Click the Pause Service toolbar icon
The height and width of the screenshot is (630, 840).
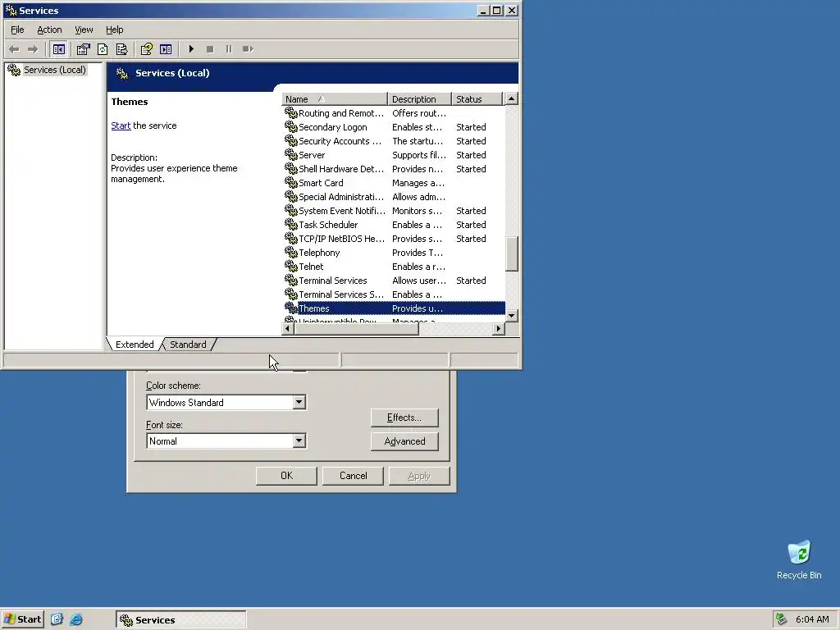pos(229,49)
